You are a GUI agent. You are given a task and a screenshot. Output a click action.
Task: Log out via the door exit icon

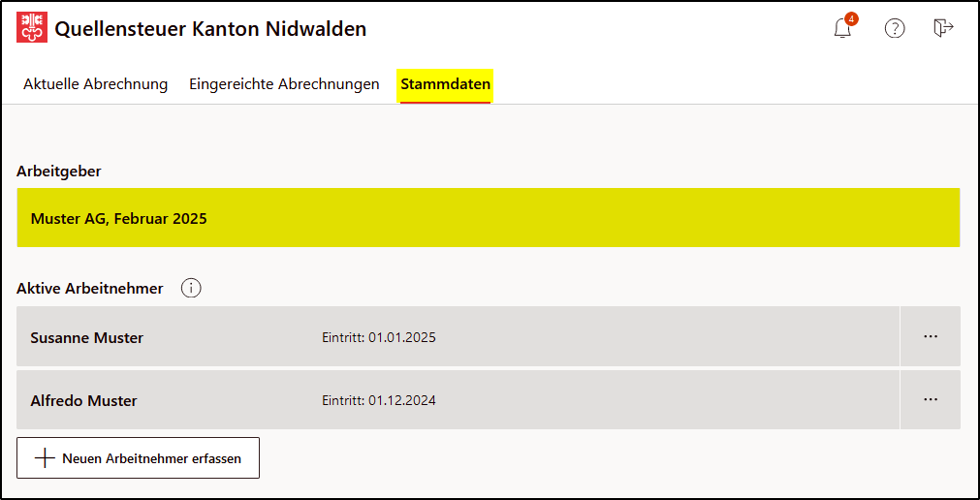[x=943, y=28]
